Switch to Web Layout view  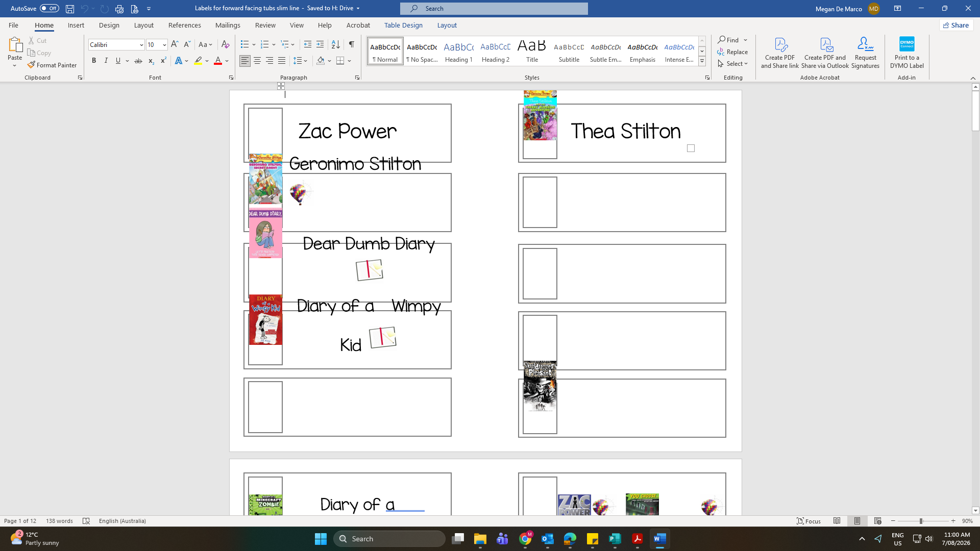point(877,521)
